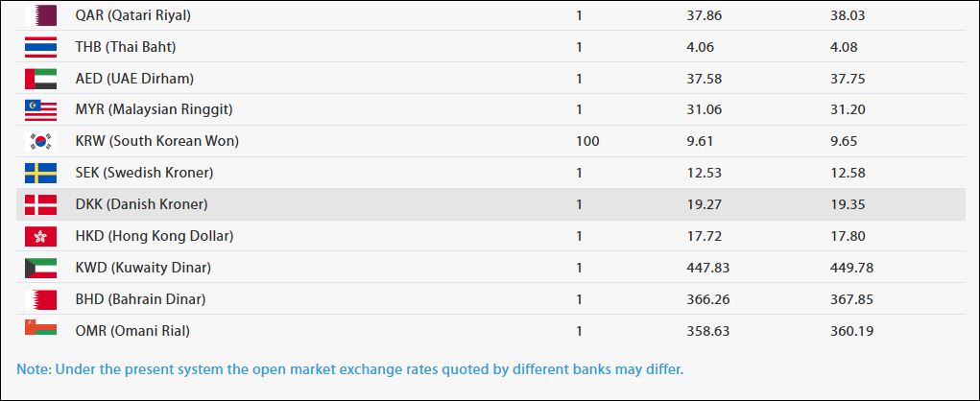Click the KRW unit value 100

[587, 141]
